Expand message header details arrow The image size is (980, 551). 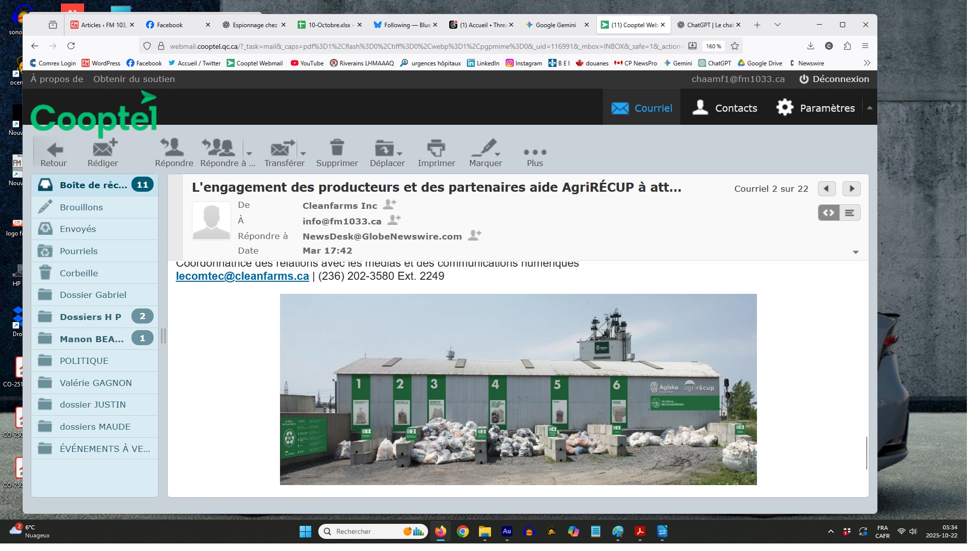tap(855, 252)
